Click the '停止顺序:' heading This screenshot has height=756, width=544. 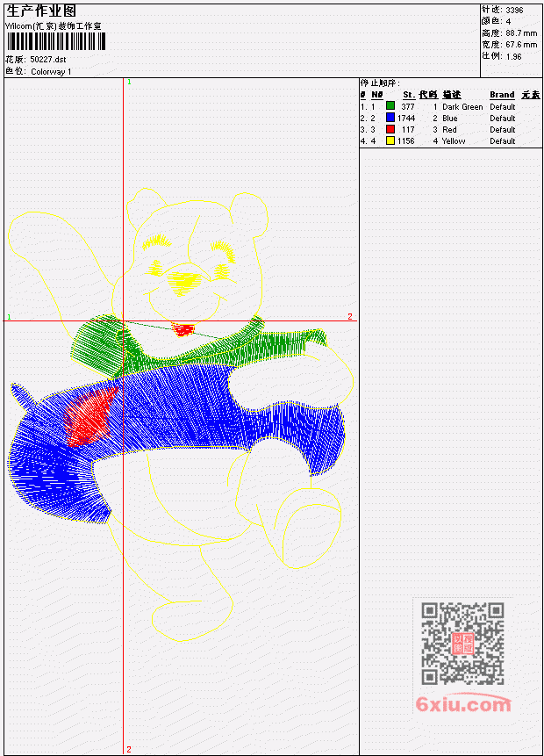[381, 83]
